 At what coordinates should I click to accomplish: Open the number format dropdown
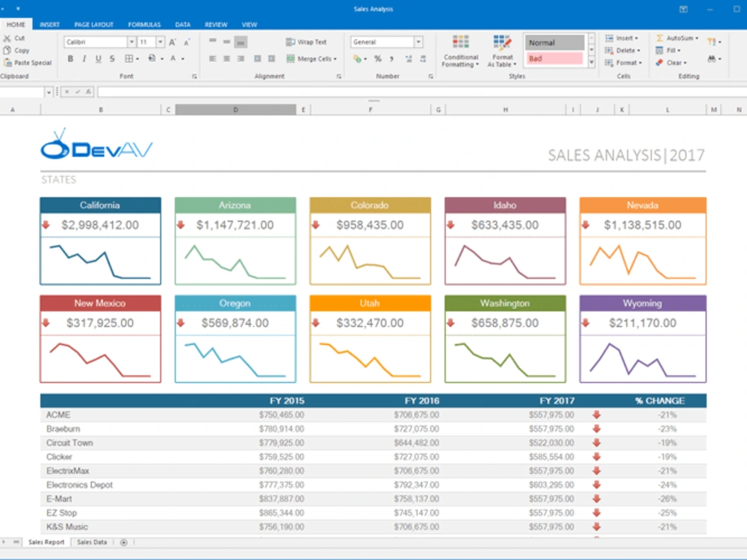coord(418,43)
